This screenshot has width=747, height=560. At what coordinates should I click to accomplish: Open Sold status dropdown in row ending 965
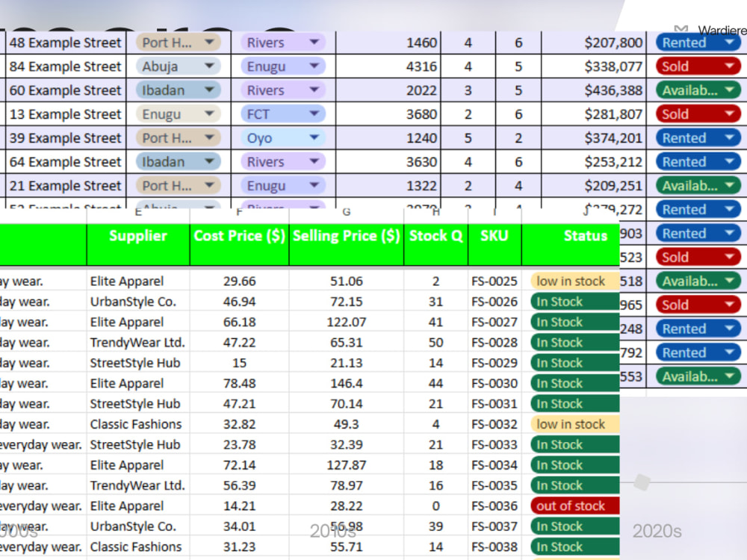coord(698,305)
